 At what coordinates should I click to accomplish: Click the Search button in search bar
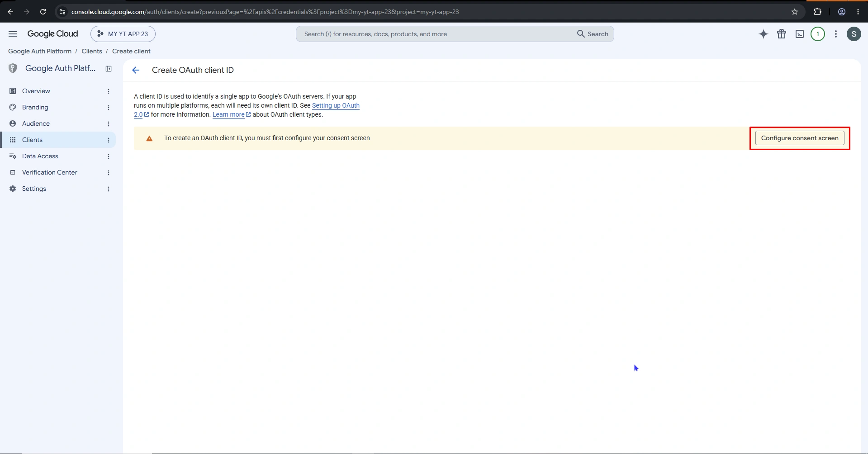593,34
